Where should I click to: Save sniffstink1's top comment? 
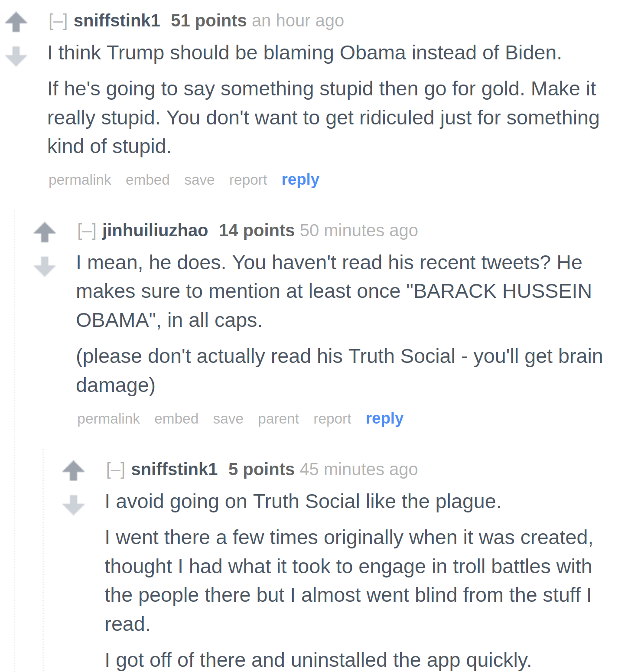(199, 180)
